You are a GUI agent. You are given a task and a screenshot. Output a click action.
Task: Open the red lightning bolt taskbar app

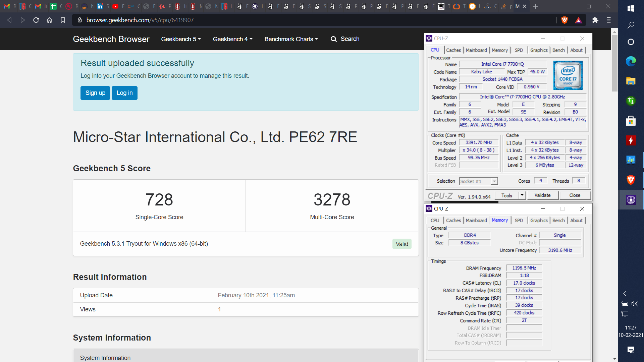coord(631,140)
